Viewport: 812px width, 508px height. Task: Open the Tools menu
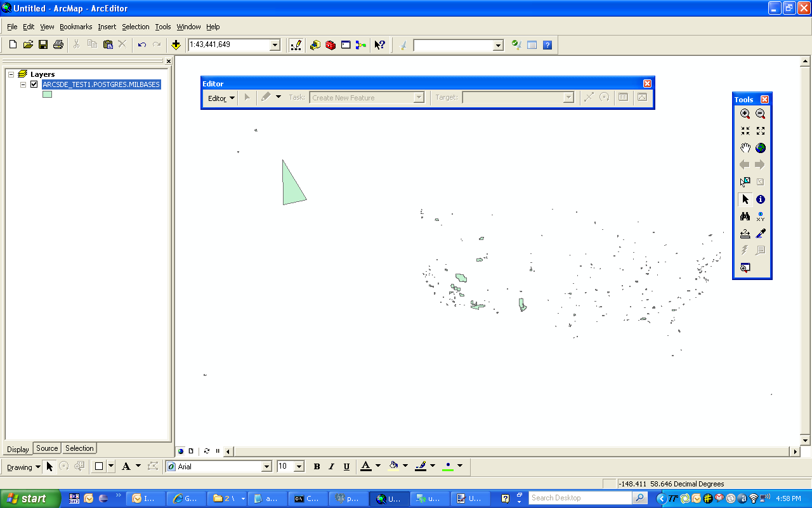163,27
